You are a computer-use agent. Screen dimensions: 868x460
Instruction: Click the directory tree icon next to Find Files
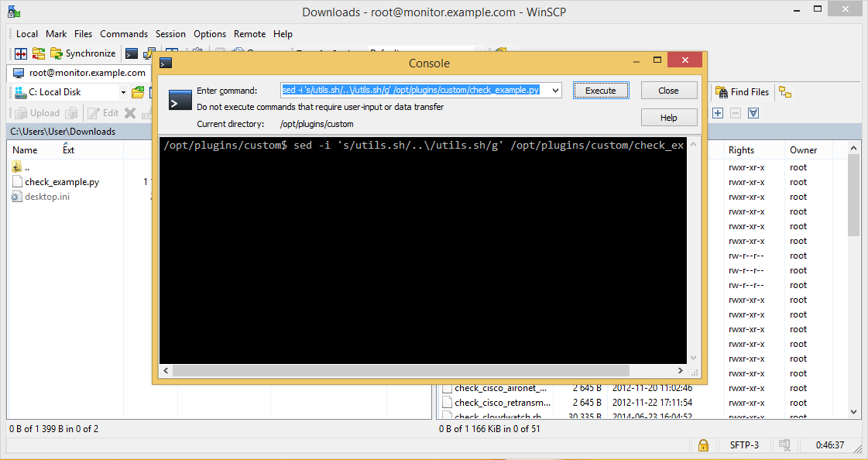point(785,92)
